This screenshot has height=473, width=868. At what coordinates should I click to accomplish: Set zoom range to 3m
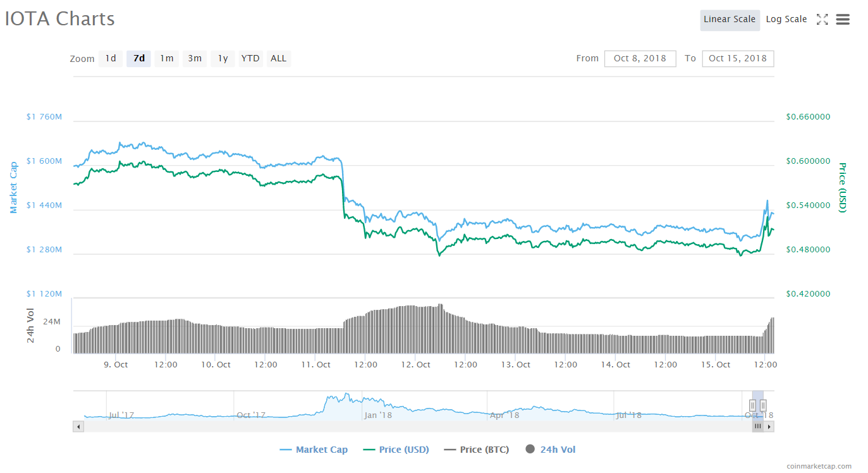click(194, 58)
